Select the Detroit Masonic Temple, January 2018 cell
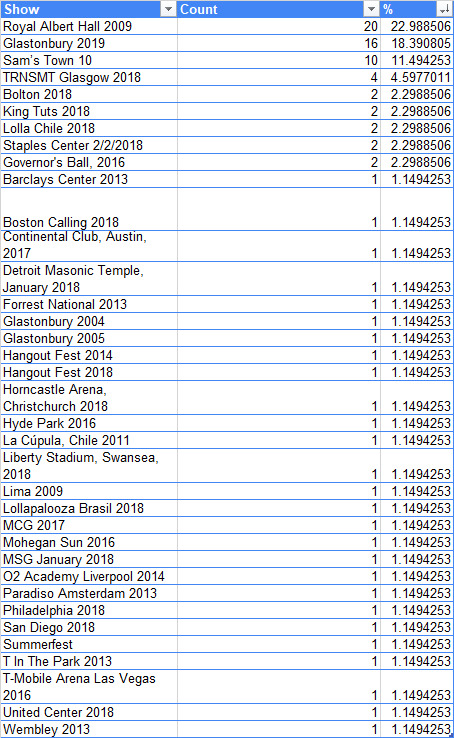 click(x=89, y=279)
